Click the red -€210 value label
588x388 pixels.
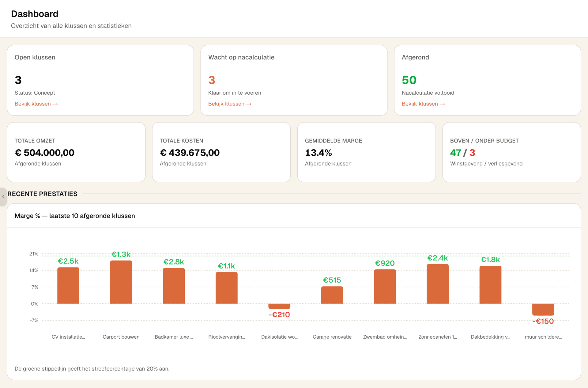click(x=279, y=315)
